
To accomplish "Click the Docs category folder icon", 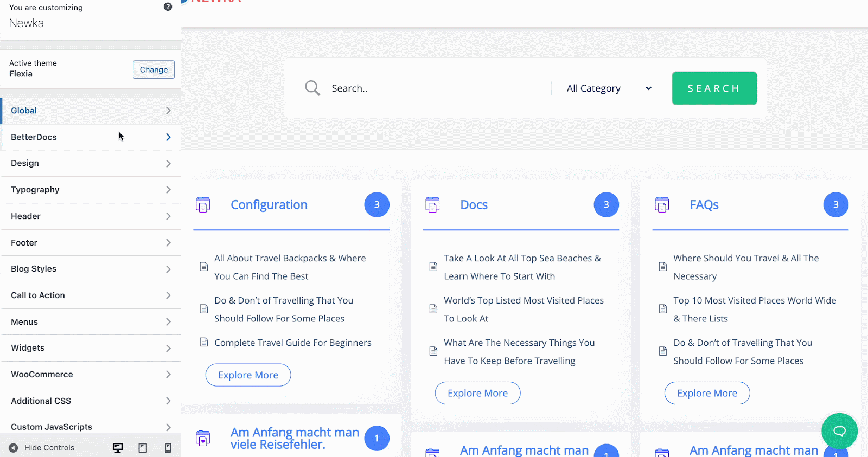I will point(432,205).
